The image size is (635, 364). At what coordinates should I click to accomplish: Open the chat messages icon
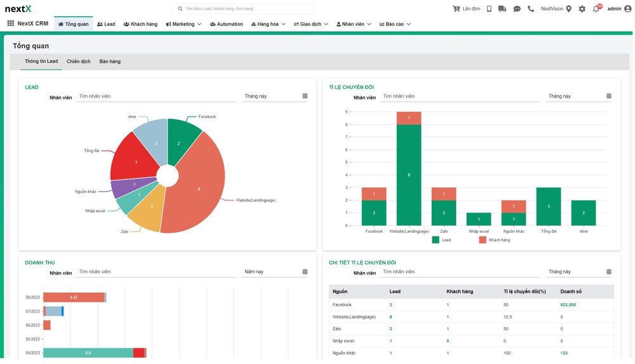pyautogui.click(x=517, y=9)
